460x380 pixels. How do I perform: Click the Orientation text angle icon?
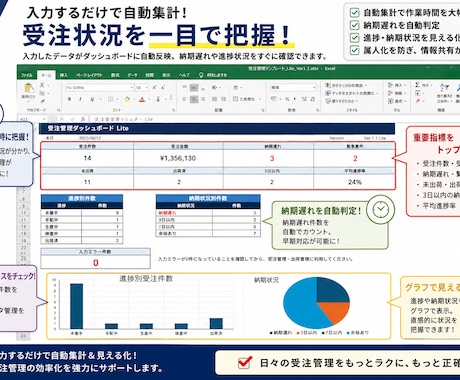point(214,88)
